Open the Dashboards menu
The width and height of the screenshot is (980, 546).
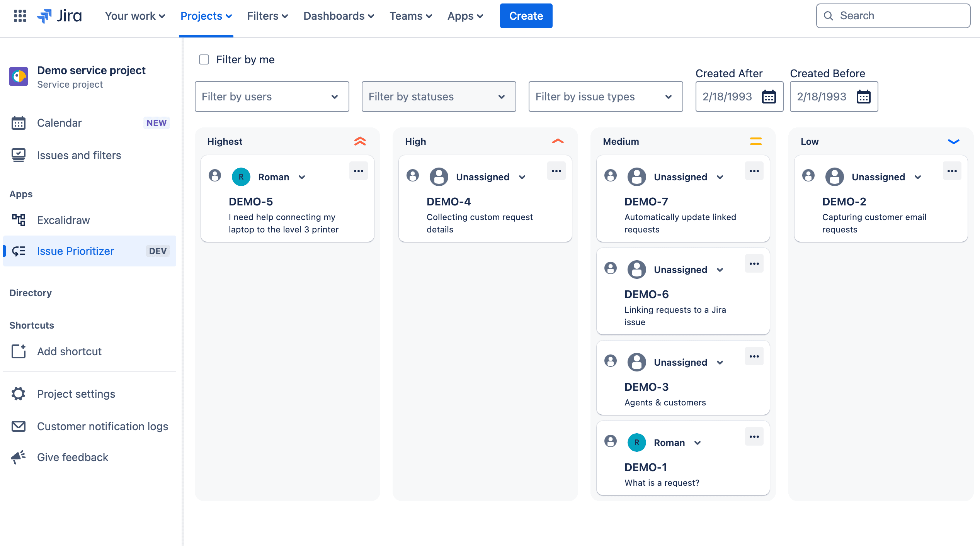[339, 16]
